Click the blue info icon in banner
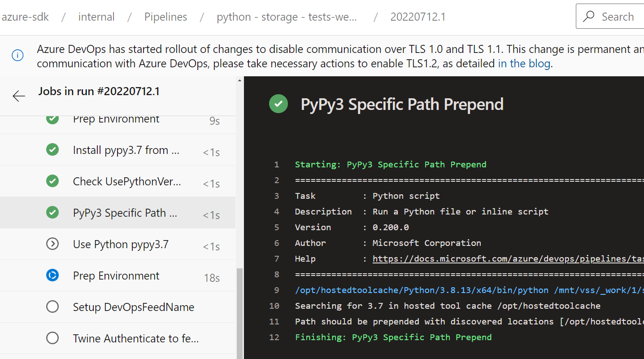Image resolution: width=644 pixels, height=359 pixels. click(x=17, y=56)
